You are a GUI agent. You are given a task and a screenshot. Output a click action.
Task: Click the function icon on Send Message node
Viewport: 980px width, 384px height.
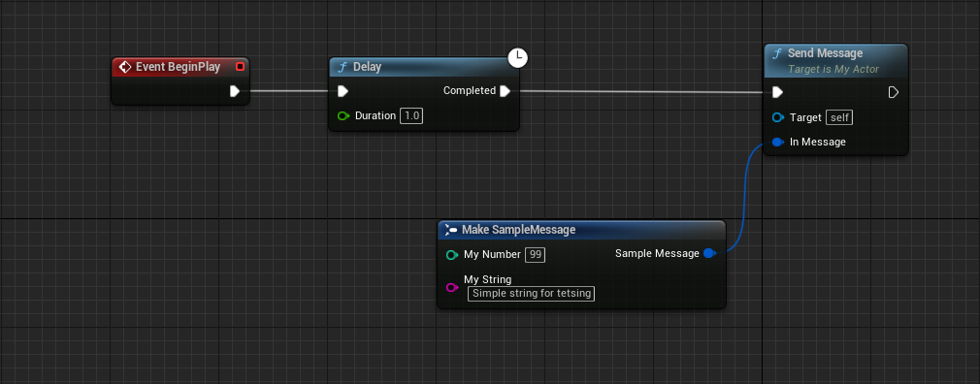[x=777, y=53]
